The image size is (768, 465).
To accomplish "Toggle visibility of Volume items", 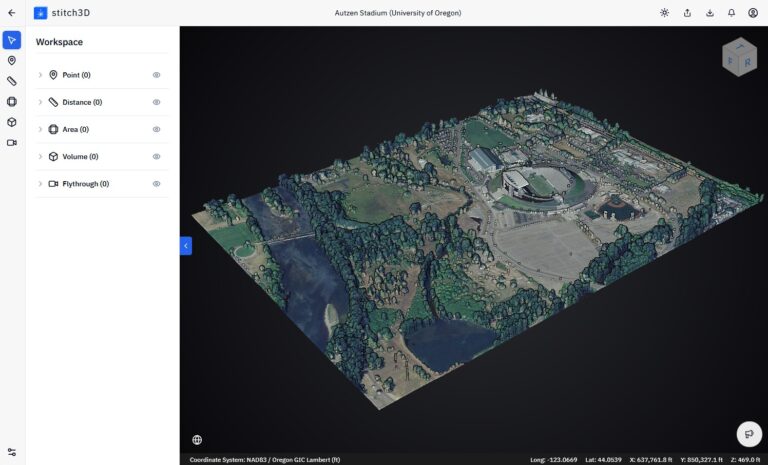I will coord(157,156).
